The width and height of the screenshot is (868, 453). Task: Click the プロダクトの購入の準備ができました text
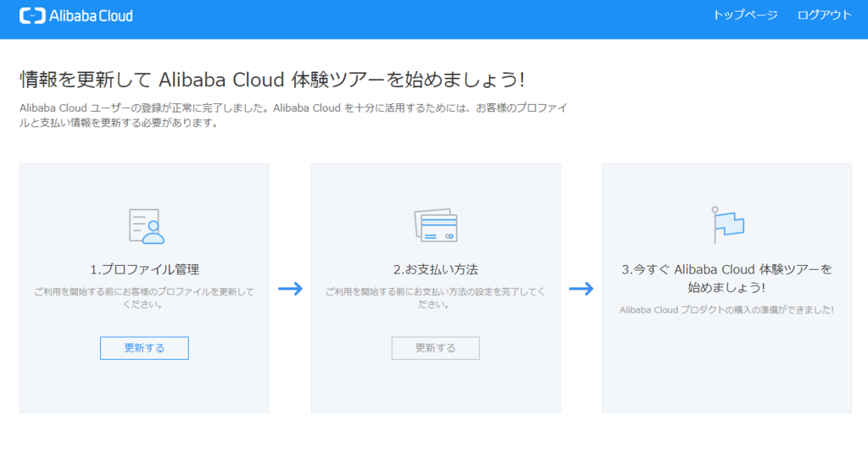726,310
